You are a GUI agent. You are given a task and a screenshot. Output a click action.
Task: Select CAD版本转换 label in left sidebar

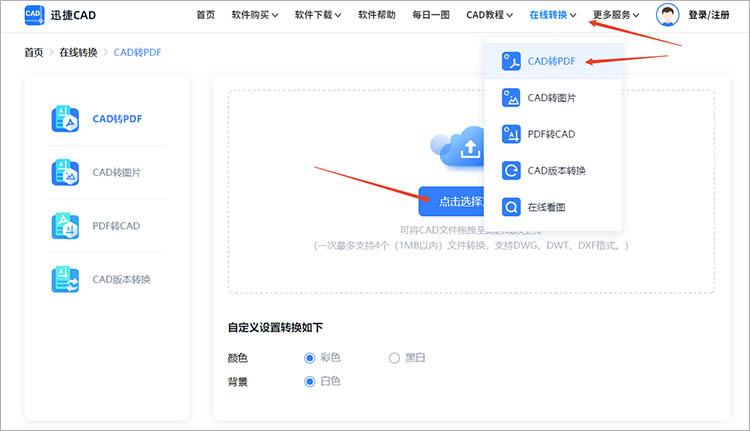121,279
